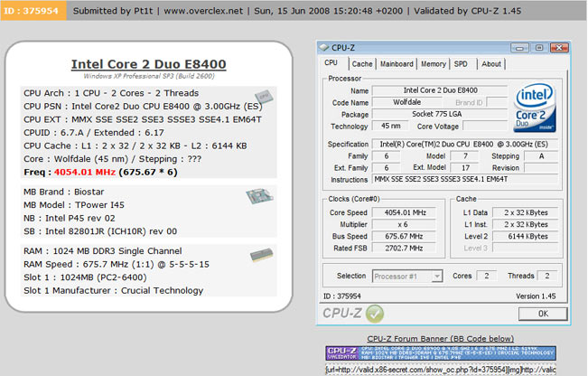Image resolution: width=588 pixels, height=376 pixels.
Task: Click the L1 Inst. cache value
Action: [x=526, y=224]
